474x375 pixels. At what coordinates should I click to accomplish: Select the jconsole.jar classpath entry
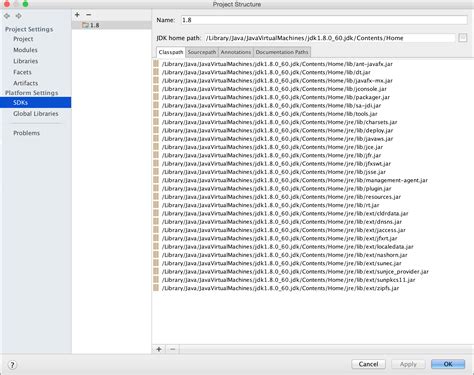[274, 89]
